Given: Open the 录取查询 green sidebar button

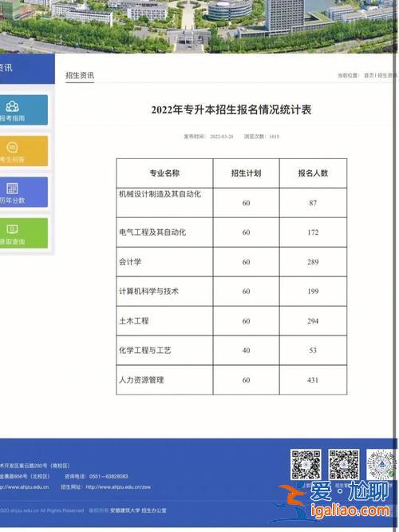Looking at the screenshot, I should (x=23, y=233).
